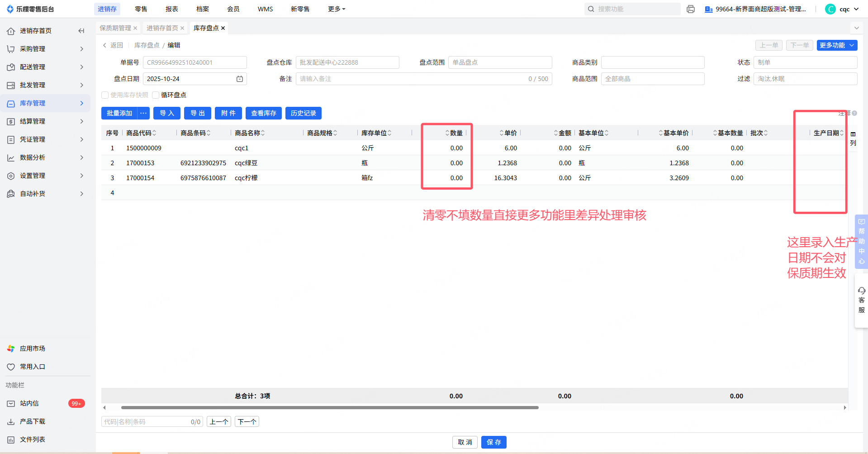Screen dimensions: 868x454
Task: Toggle the 使用库存快照 checkbox
Action: [x=105, y=95]
